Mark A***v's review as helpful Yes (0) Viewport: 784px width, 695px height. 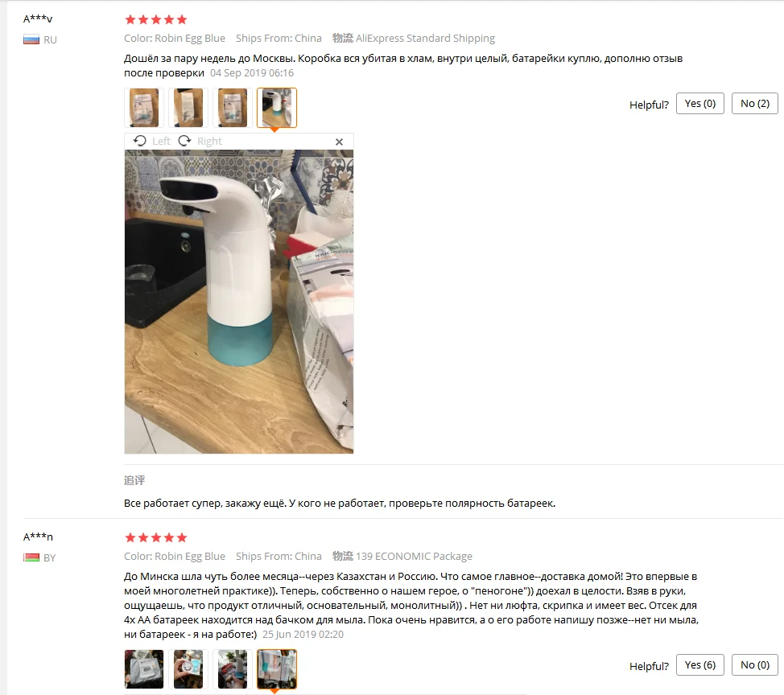[700, 104]
